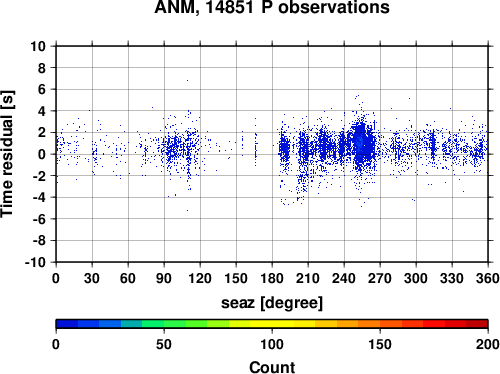Click the plot title 'ANM, 14851 P observations'
Screen dimensions: 500x374
tap(272, 7)
